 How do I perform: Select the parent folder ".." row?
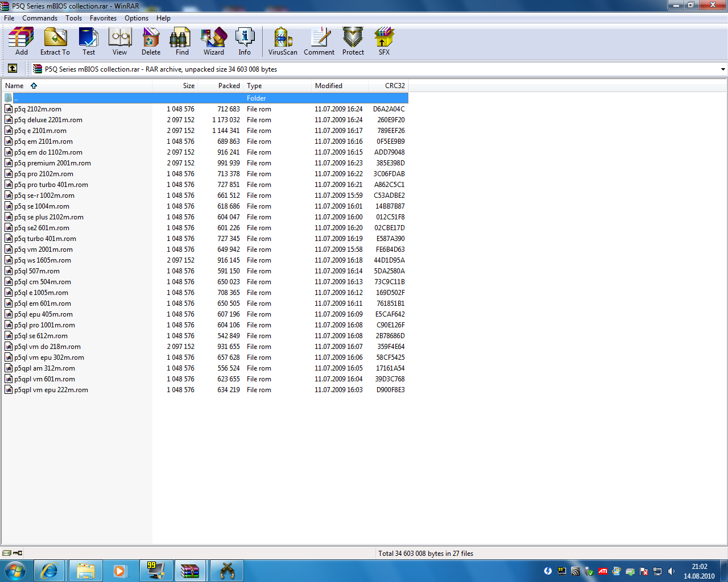[x=205, y=98]
